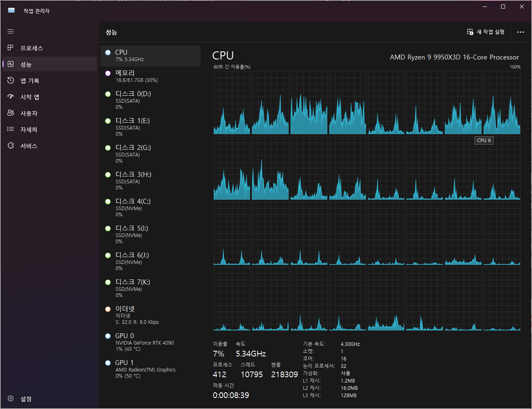This screenshot has height=409, width=532.
Task: Select GPU 0 NVIDIA GeForce RTX 4090
Action: (x=150, y=342)
